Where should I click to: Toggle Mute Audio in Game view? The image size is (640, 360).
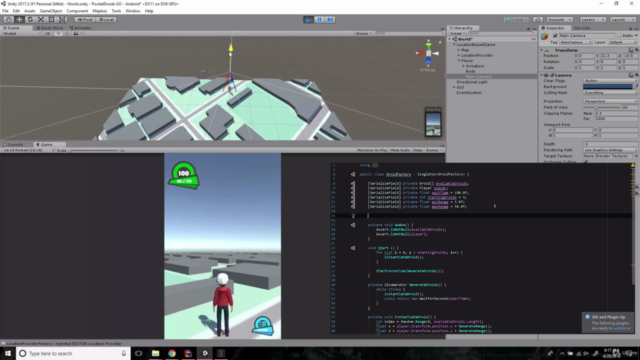coord(400,150)
